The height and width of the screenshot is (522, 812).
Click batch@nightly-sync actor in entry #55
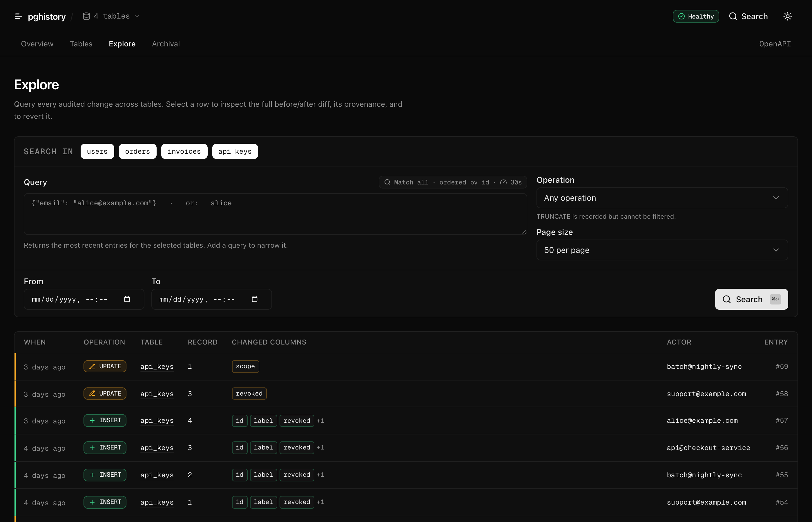point(704,475)
